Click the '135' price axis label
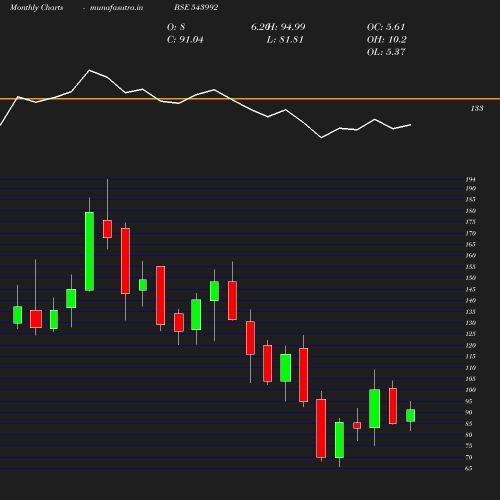500x500 pixels. coord(470,312)
